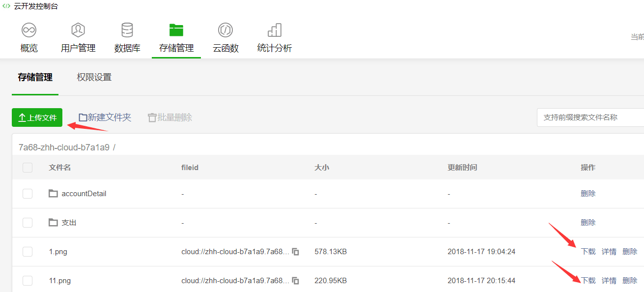Click the 2018-11-17 20:15:44 timestamp
Viewport: 644px width, 292px height.
[x=481, y=281]
